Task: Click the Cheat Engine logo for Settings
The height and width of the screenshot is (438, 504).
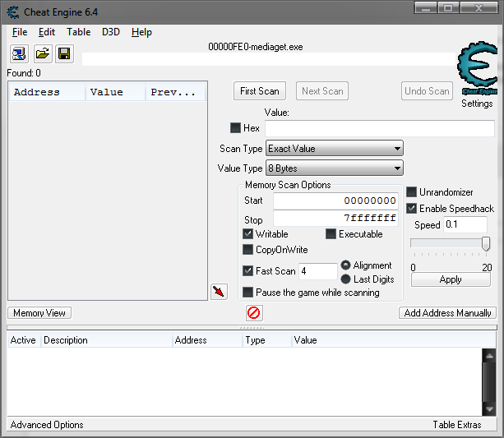Action: pyautogui.click(x=478, y=67)
